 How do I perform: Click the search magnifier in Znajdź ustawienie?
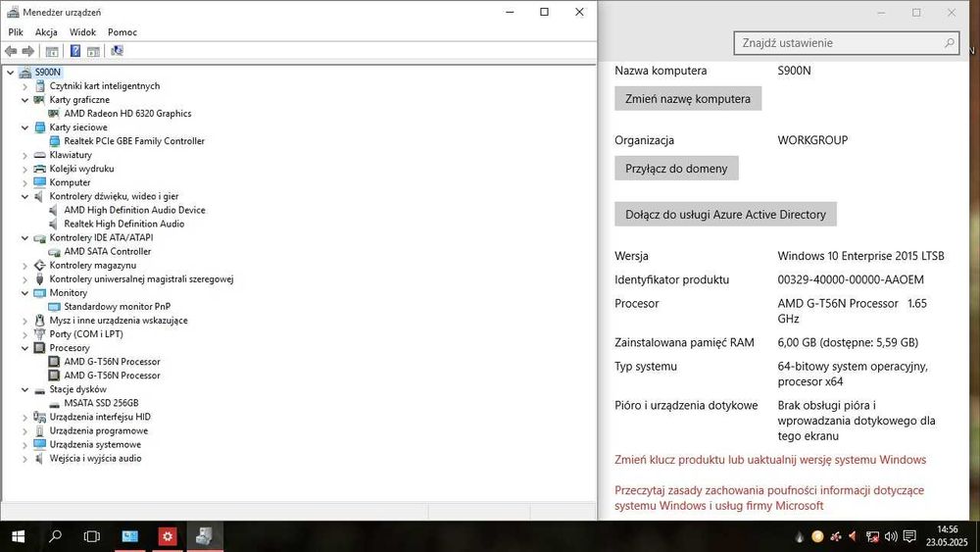coord(949,43)
